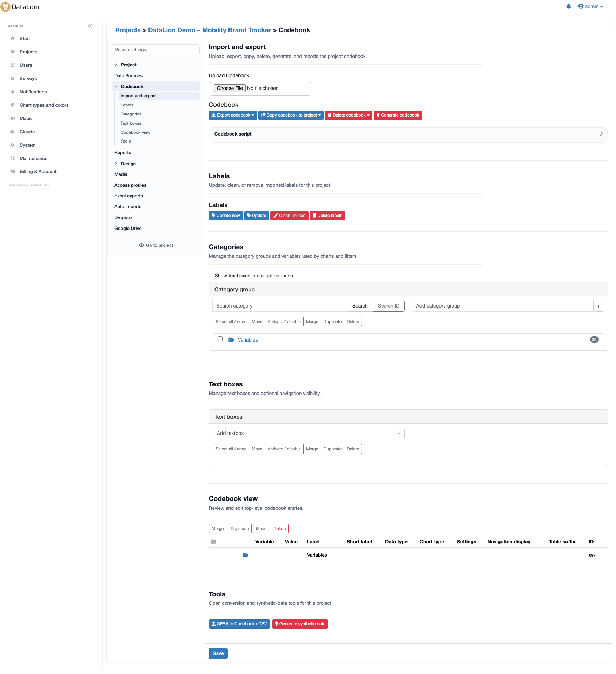Open the Variables category group link

[248, 340]
